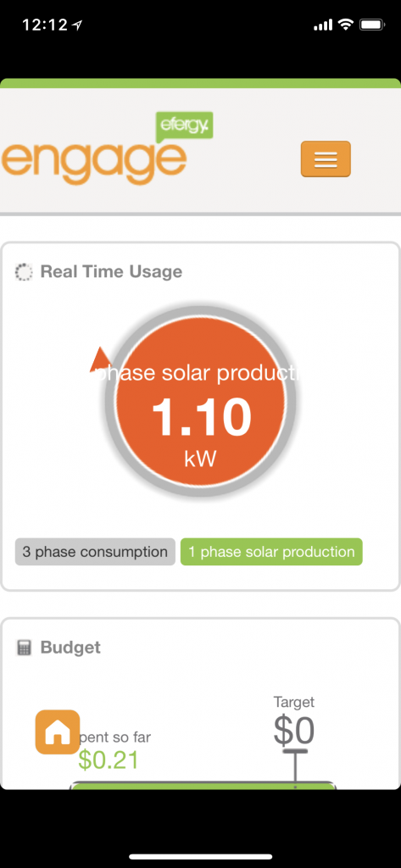Click the Real Time Usage spinner icon

click(x=24, y=272)
